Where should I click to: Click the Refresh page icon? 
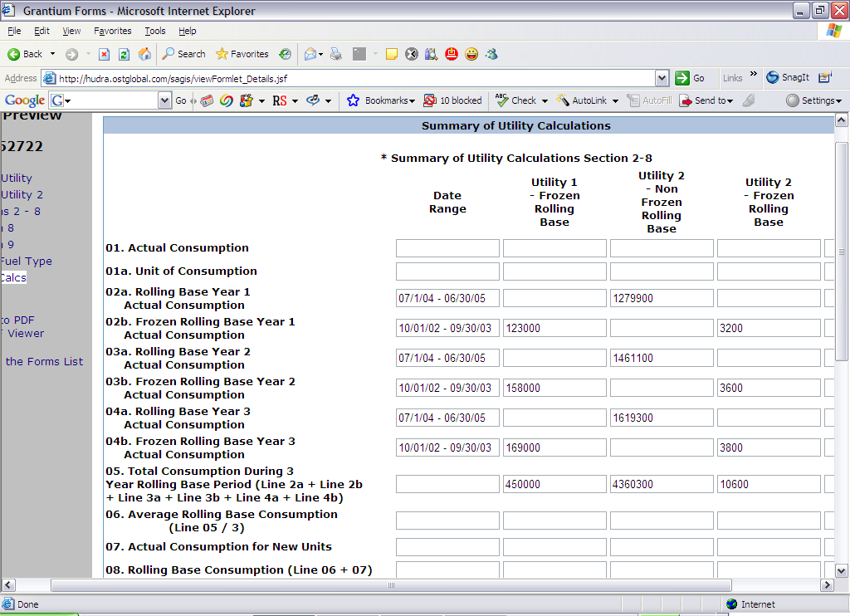(124, 54)
